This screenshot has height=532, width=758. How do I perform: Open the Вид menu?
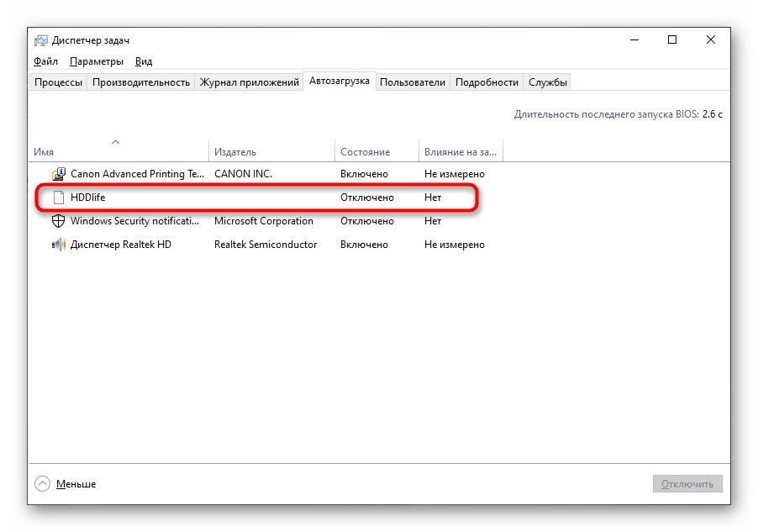click(144, 61)
